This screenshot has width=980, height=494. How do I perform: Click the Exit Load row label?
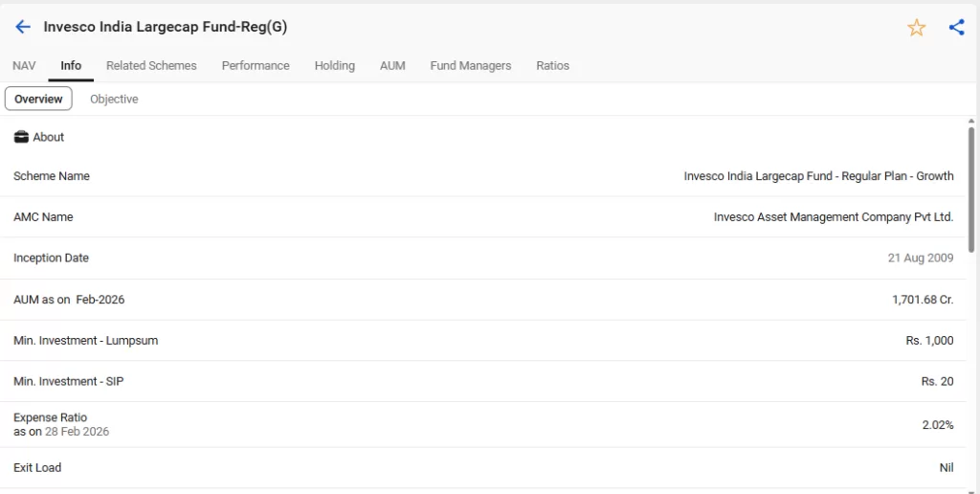37,468
